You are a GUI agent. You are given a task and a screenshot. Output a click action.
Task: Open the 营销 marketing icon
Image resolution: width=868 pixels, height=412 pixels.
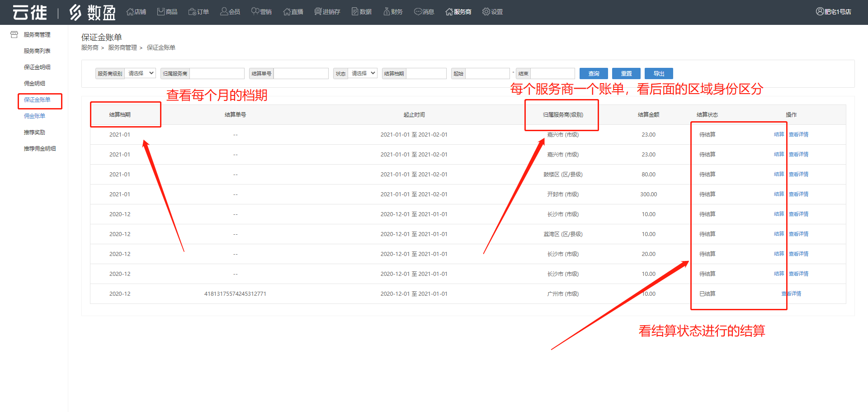255,12
